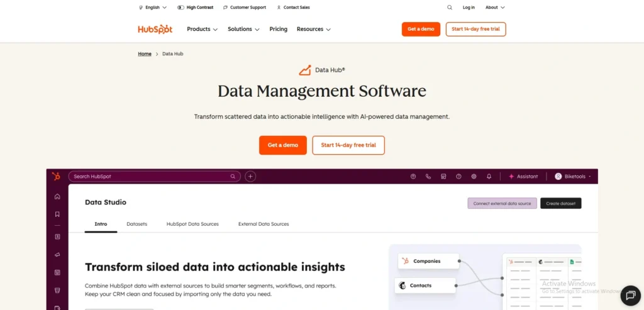Viewport: 644px width, 310px height.
Task: Open settings with the gear icon
Action: click(474, 177)
